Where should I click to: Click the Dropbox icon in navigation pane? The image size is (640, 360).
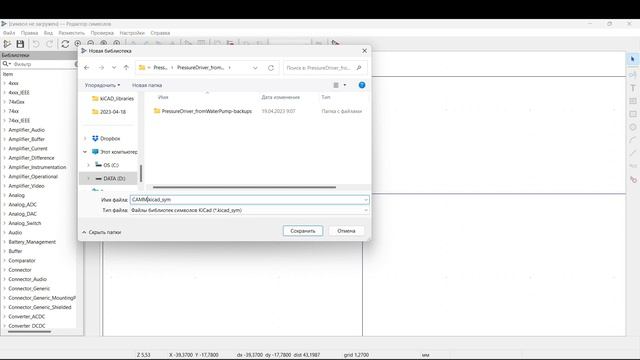pyautogui.click(x=95, y=138)
